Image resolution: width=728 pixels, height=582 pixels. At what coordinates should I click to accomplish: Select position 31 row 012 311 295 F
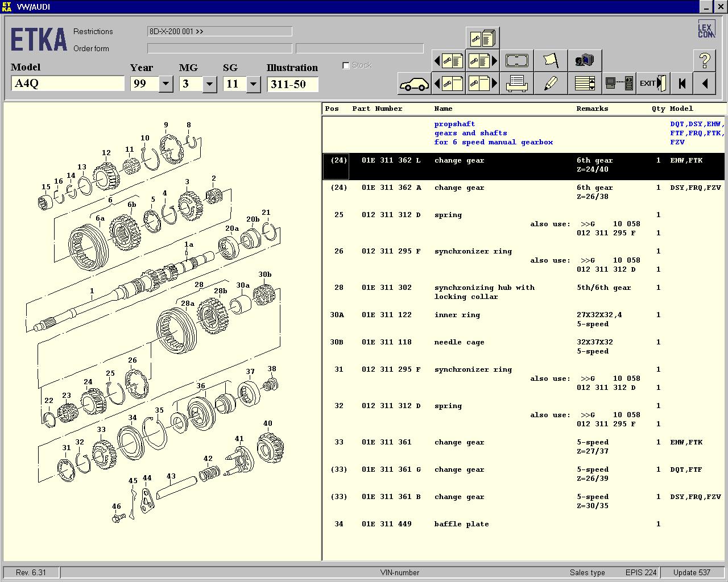tap(524, 379)
